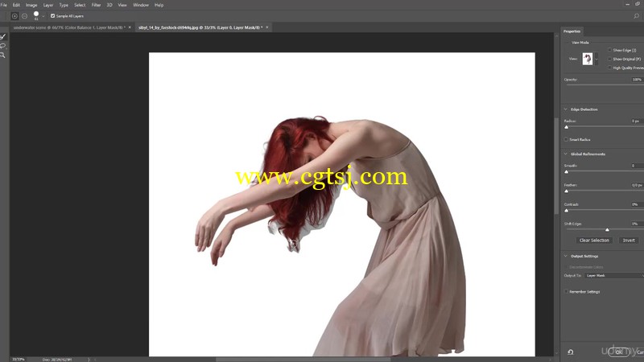Open the Select menu
The height and width of the screenshot is (362, 644).
[x=80, y=5]
